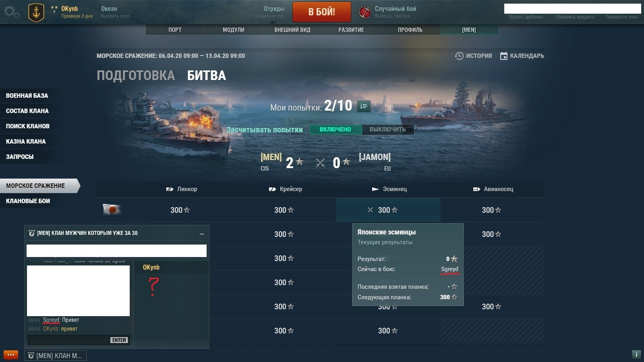This screenshot has height=362, width=644.
Task: Open История clock icon
Action: click(x=459, y=56)
